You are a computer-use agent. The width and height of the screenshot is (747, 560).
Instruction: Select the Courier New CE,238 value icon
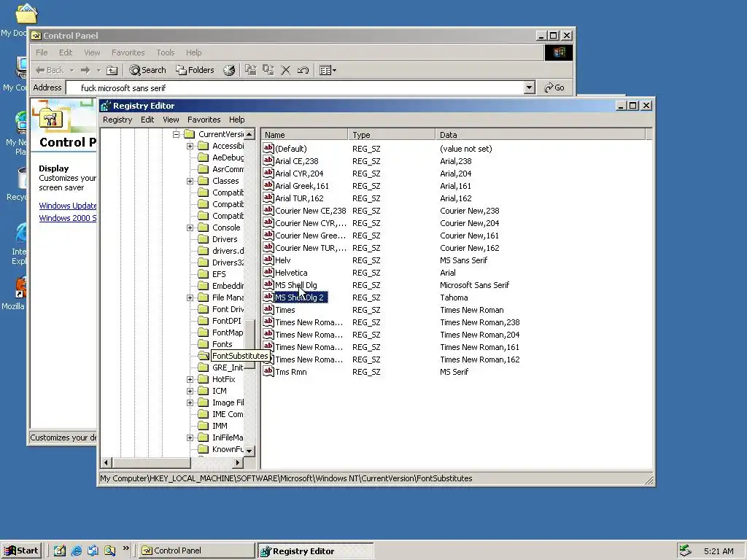(268, 210)
